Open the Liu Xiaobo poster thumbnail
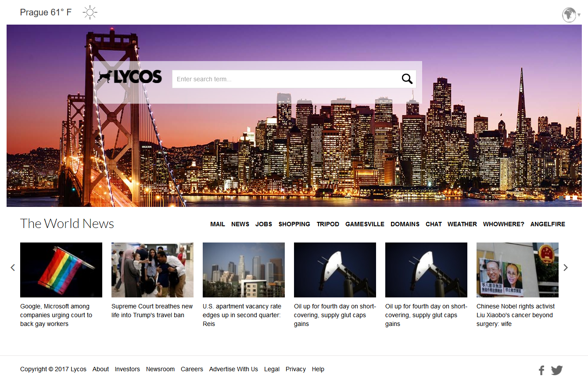The image size is (588, 391). click(x=517, y=270)
